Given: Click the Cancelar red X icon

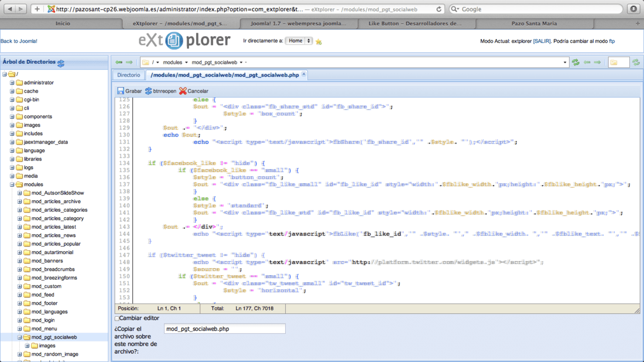Looking at the screenshot, I should point(183,91).
